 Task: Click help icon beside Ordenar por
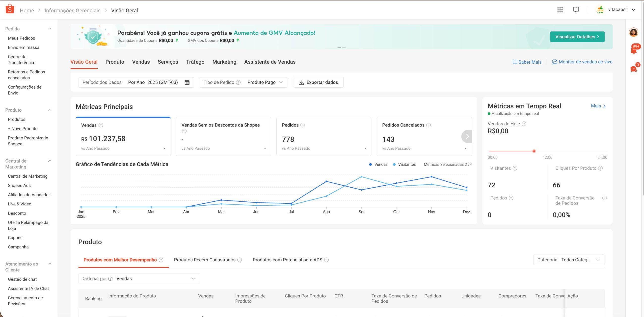[x=110, y=279]
